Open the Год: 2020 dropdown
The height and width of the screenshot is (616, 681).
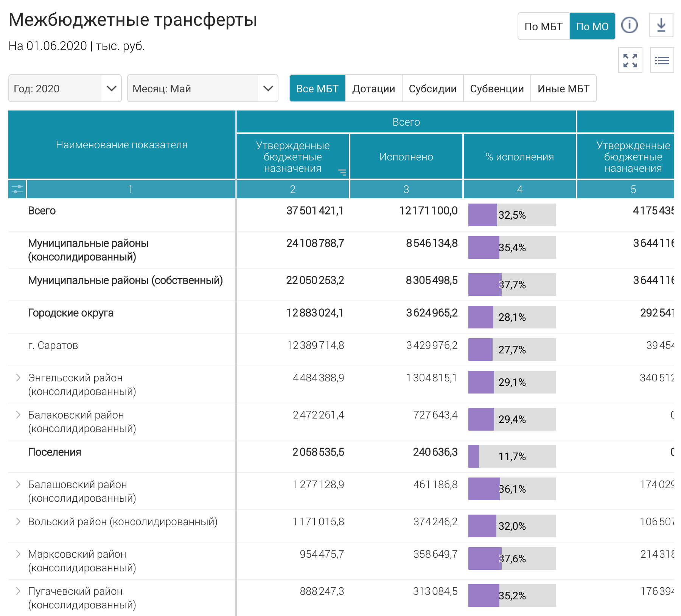click(65, 89)
